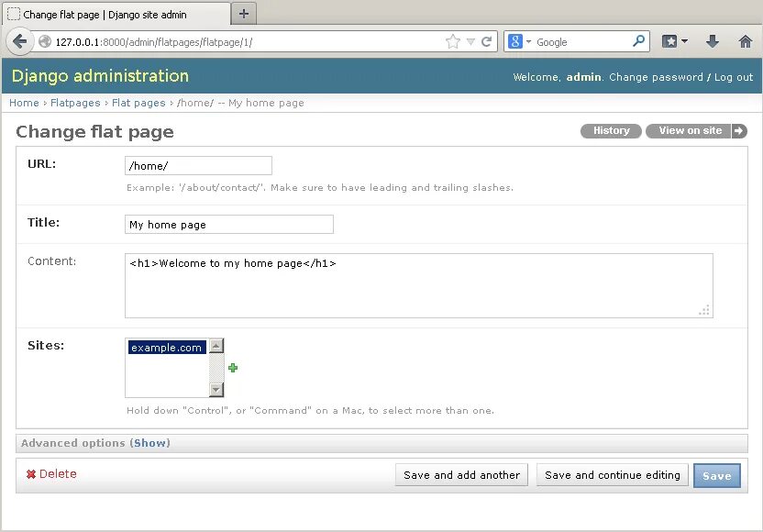Click the Sites list scroll down arrow
763x532 pixels.
(x=216, y=390)
